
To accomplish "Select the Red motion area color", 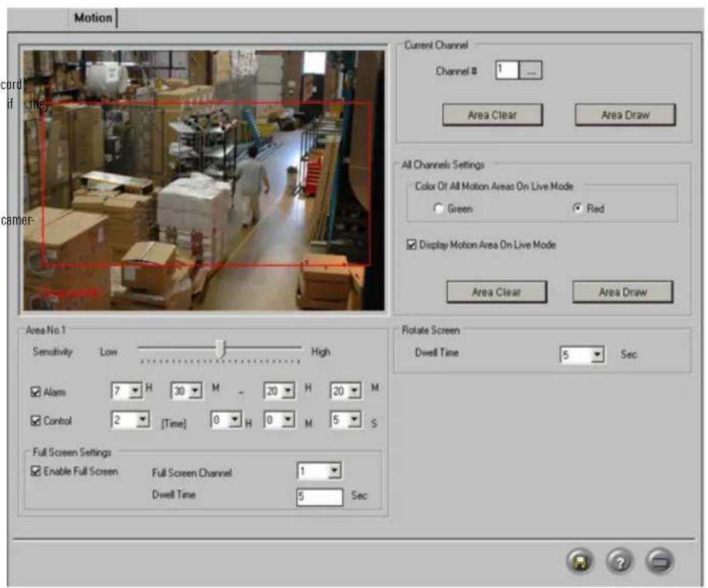I will (578, 208).
